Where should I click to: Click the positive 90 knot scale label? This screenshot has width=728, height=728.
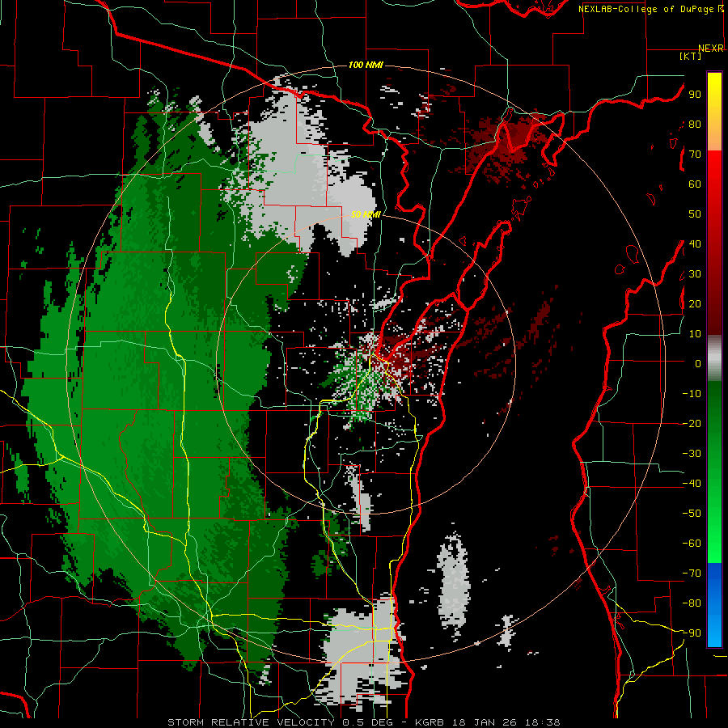pyautogui.click(x=695, y=95)
